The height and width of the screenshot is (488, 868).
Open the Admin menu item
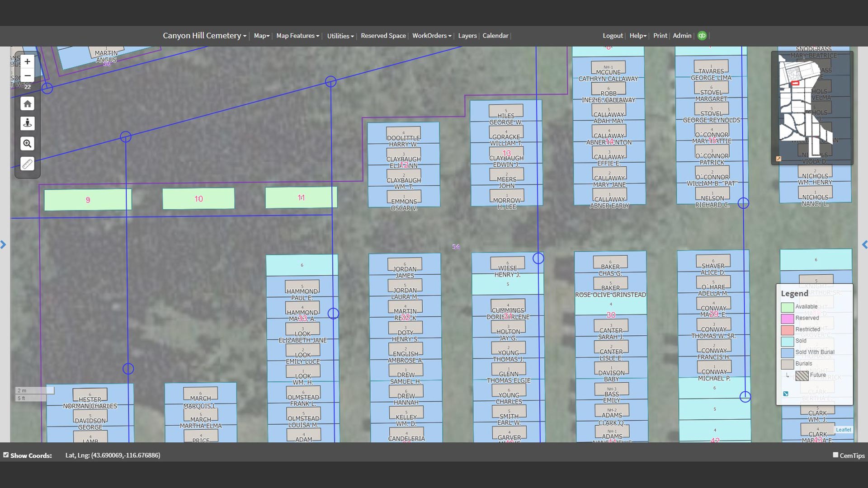click(x=682, y=36)
